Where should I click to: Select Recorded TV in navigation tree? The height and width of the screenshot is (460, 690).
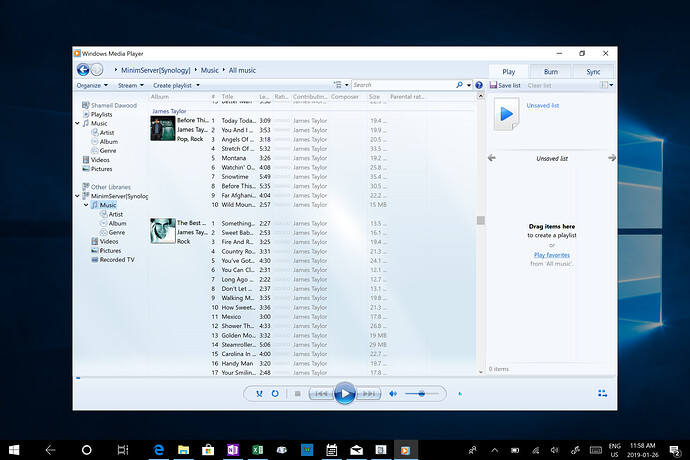click(x=117, y=260)
